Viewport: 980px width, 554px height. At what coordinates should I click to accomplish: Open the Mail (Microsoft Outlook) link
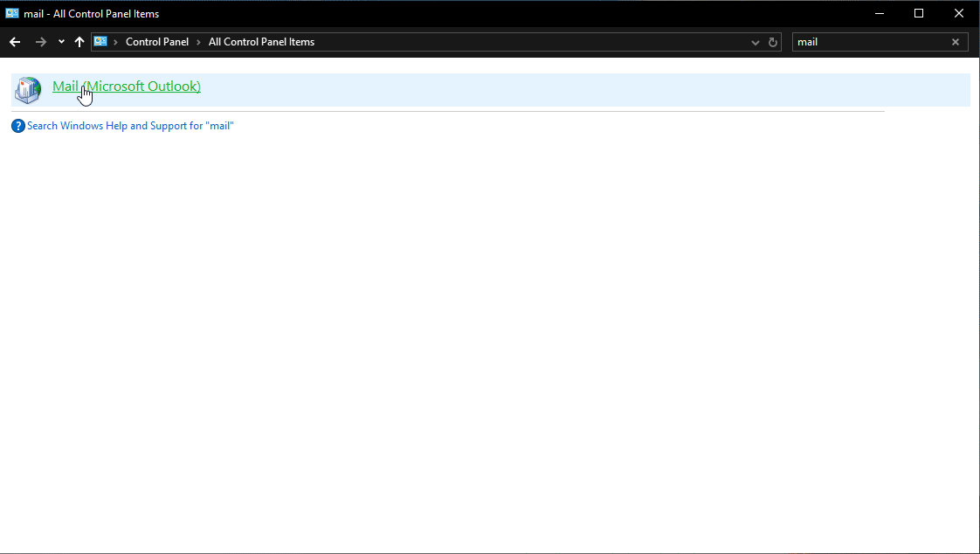(x=127, y=87)
